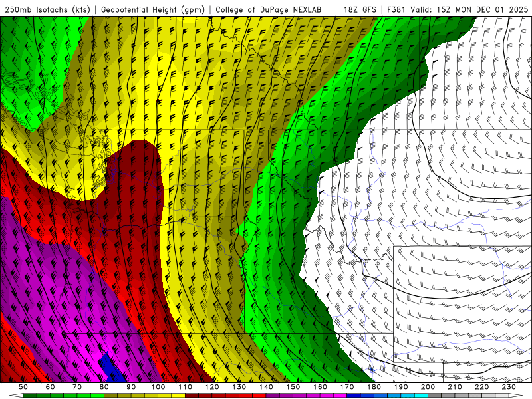Click the 150 knot legend label
532x399 pixels.
click(x=293, y=387)
